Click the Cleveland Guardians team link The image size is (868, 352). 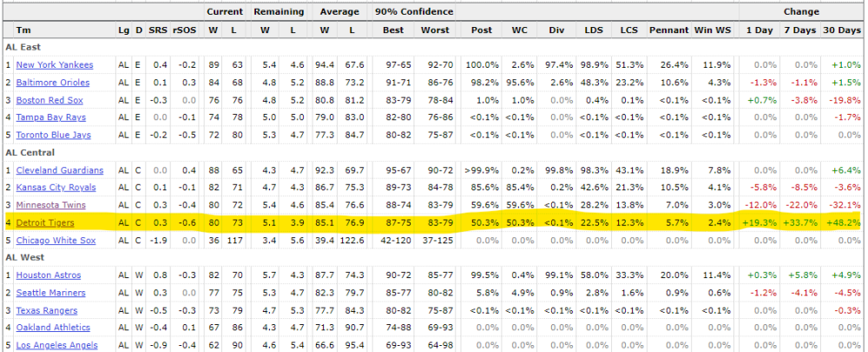pos(60,170)
